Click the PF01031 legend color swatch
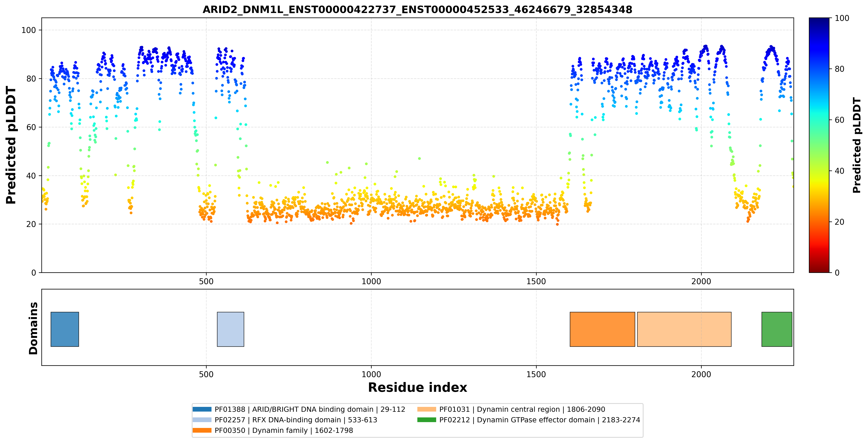The width and height of the screenshot is (868, 443). (x=427, y=409)
